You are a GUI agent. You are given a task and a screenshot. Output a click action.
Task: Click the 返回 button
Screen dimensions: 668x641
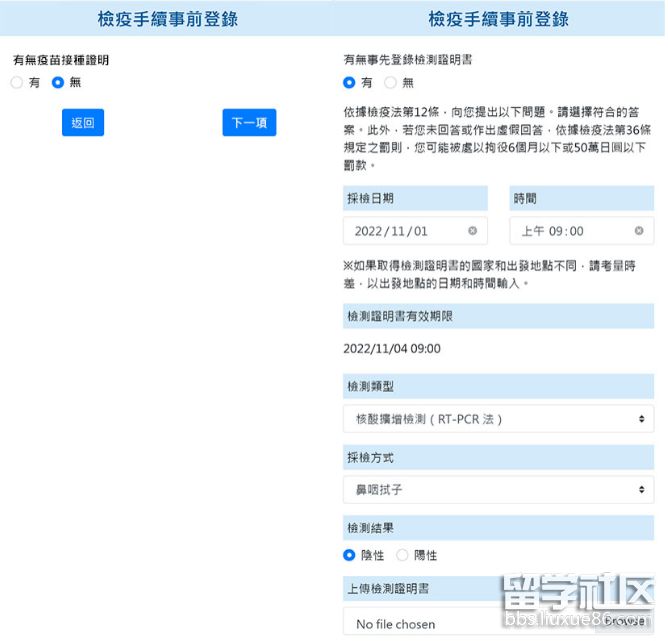click(83, 123)
